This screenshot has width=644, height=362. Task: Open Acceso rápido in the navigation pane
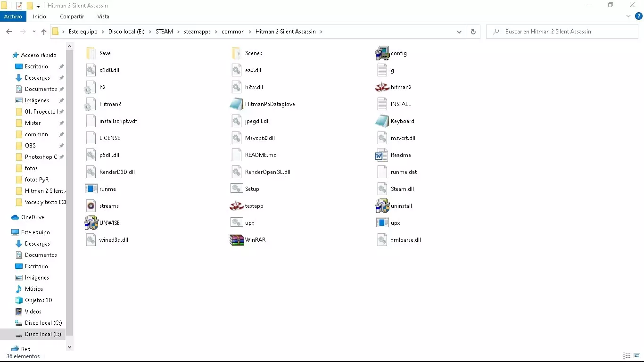tap(34, 55)
